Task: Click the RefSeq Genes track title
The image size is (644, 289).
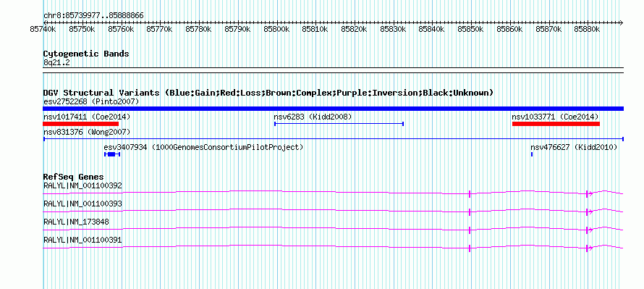Action: point(74,177)
